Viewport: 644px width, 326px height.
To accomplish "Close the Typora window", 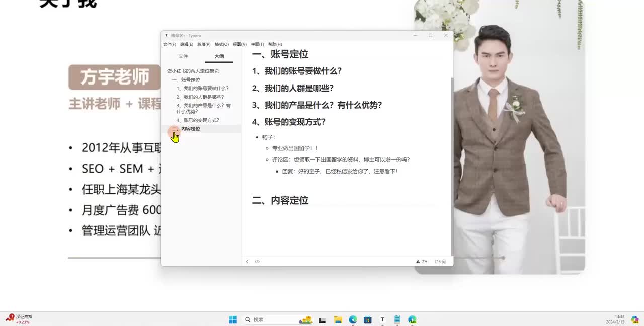I will [x=445, y=36].
